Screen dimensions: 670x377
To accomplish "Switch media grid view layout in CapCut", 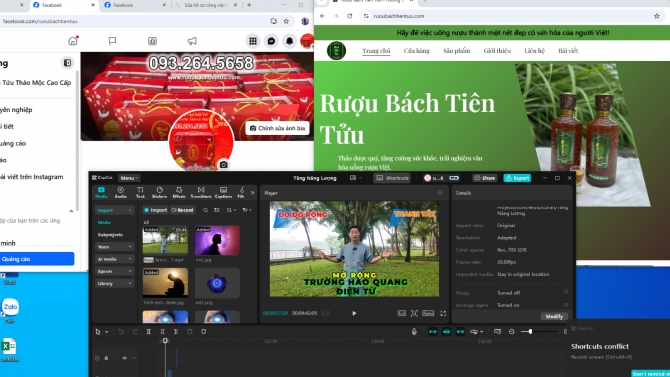I will (x=217, y=210).
